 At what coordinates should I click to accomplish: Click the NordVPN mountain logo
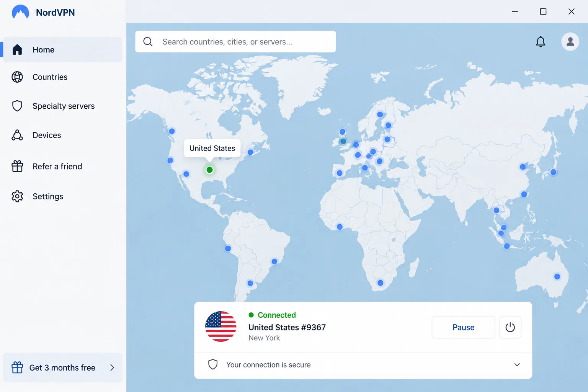(x=20, y=12)
